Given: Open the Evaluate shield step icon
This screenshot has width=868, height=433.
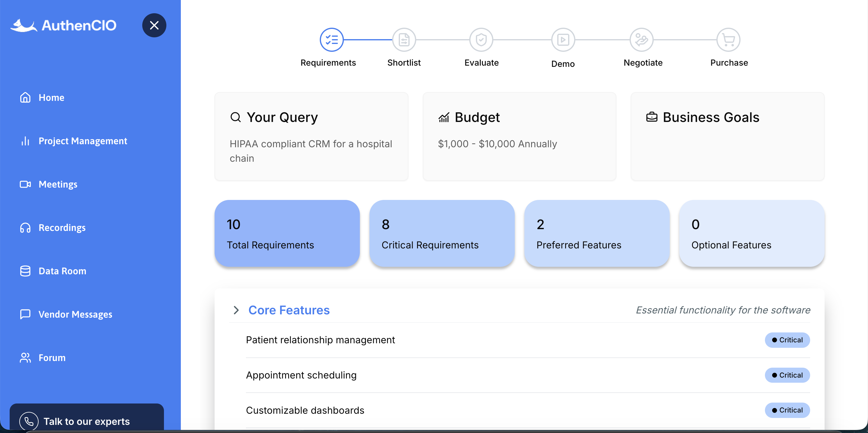Looking at the screenshot, I should 481,40.
